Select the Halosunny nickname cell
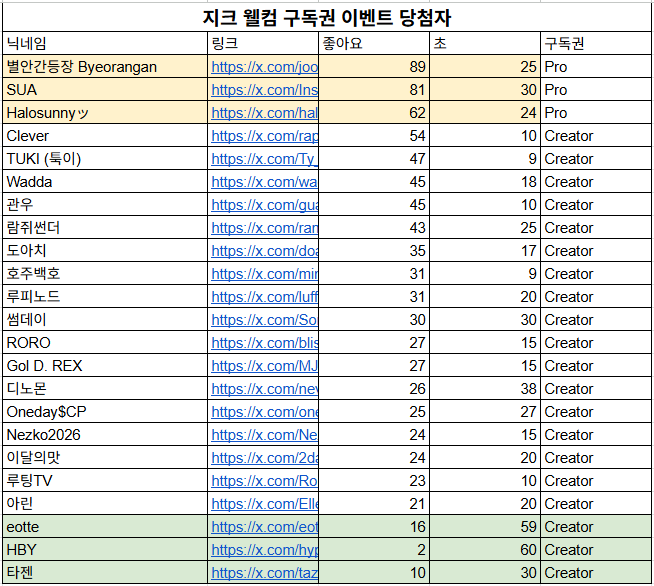Screen dimensions: 654x586 [x=105, y=112]
